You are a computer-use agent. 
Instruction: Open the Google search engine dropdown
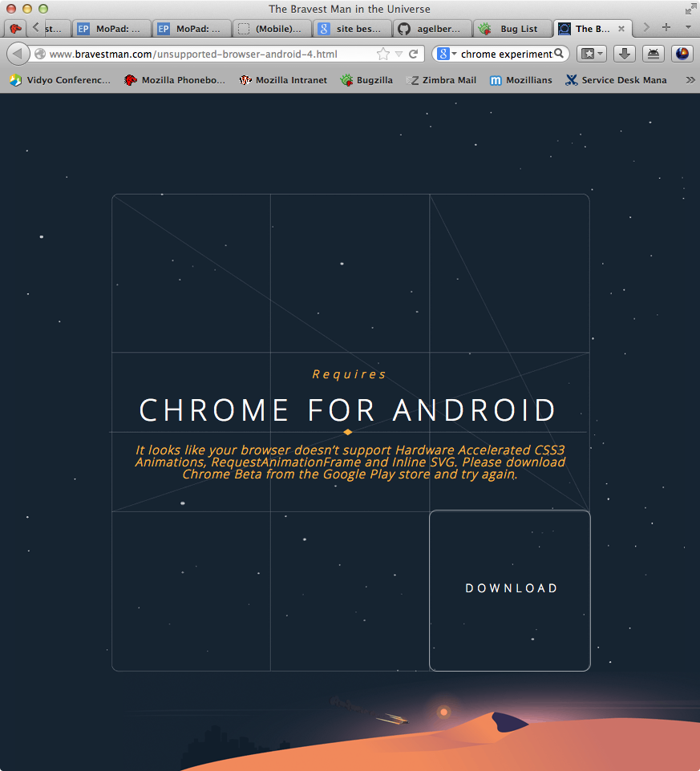click(447, 54)
